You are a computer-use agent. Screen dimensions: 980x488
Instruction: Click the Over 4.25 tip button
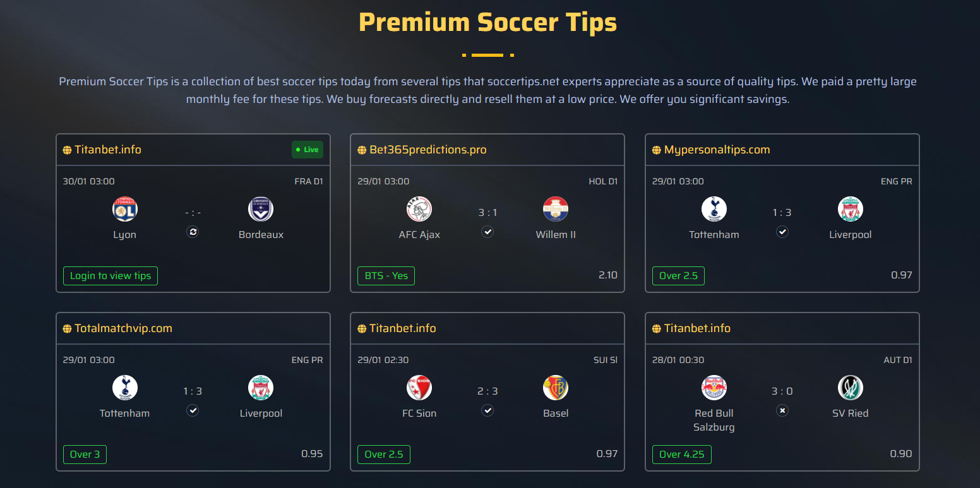point(682,454)
